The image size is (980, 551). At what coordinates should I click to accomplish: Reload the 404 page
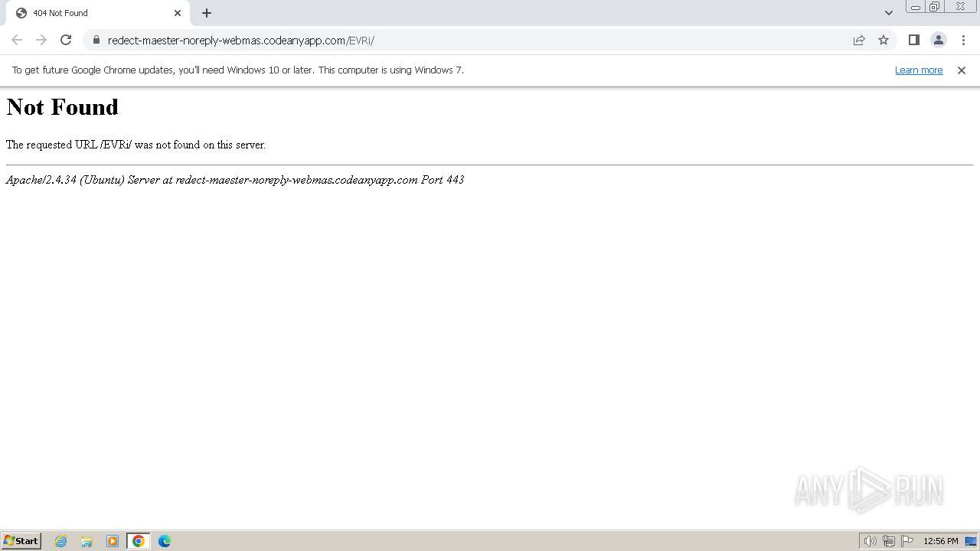tap(66, 40)
